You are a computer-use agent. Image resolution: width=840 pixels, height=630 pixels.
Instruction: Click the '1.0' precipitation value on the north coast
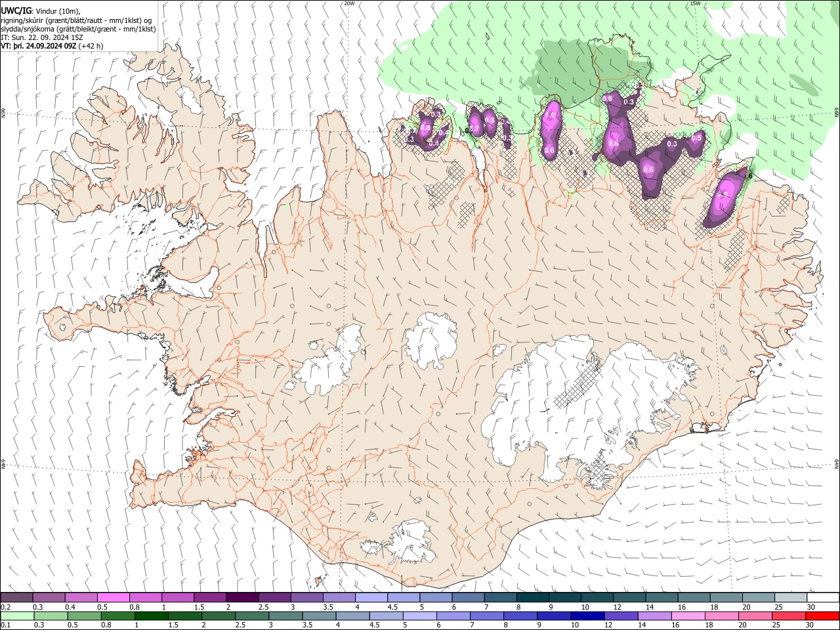tap(551, 115)
